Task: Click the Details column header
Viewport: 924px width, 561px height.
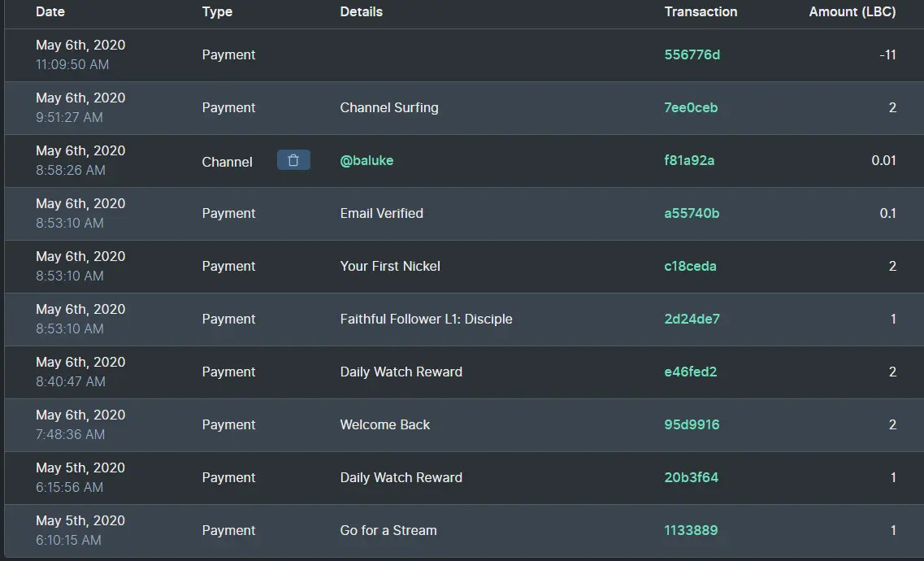Action: 362,11
